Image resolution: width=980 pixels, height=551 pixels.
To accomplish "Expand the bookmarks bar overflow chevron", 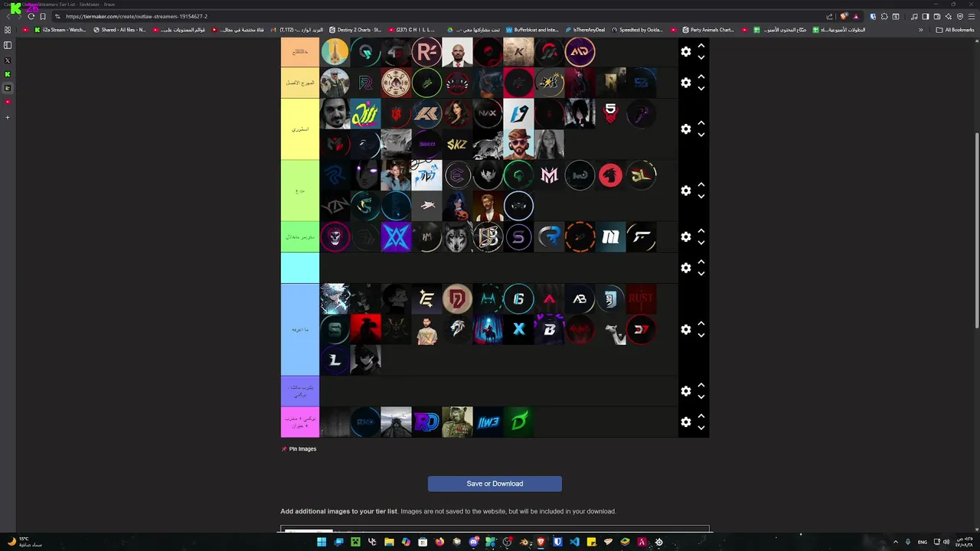I will pos(920,30).
